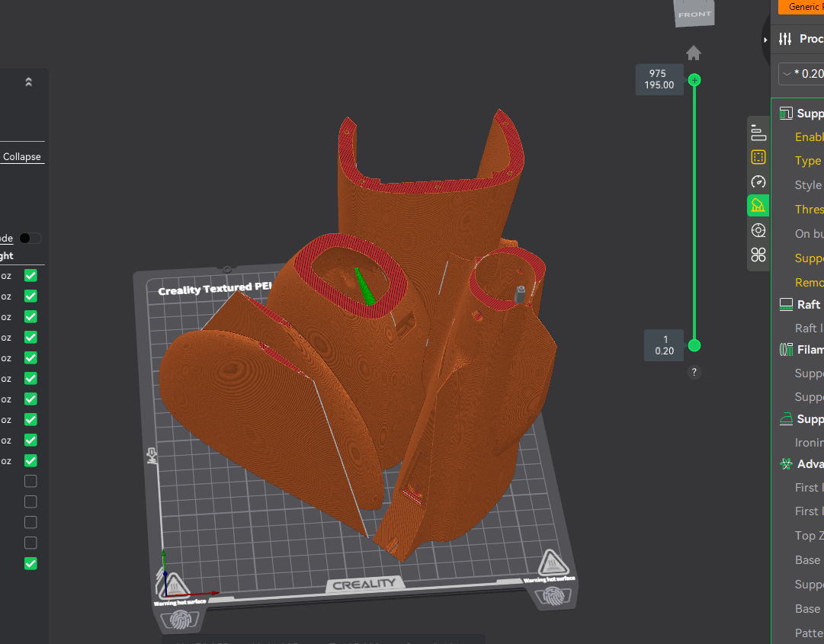Click the Support section icon at top

[786, 113]
